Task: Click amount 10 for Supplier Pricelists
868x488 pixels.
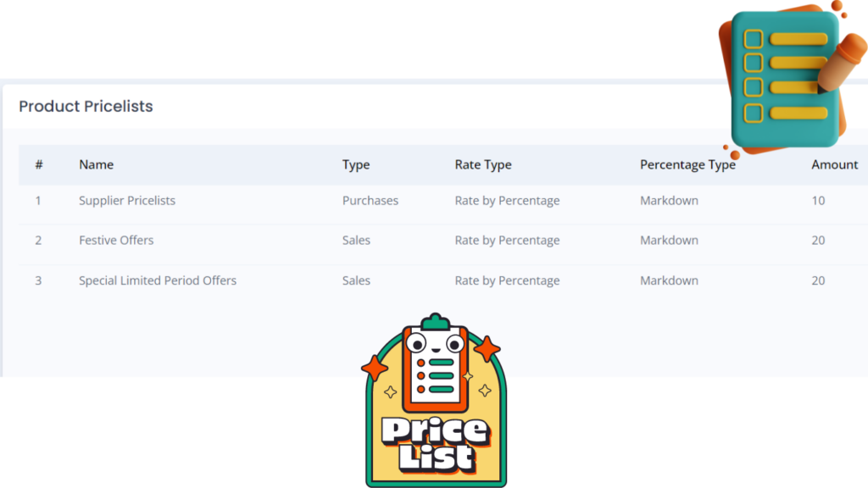Action: pos(818,200)
